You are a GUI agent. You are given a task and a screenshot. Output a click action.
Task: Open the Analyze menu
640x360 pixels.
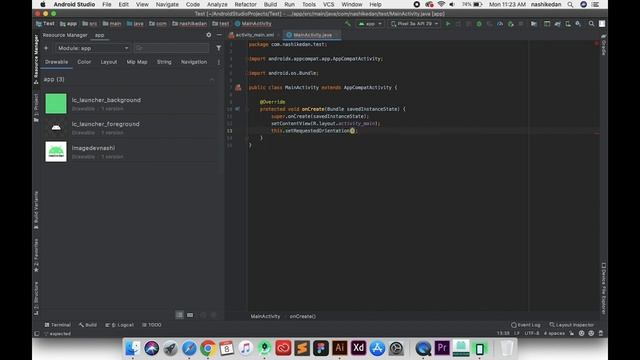click(x=217, y=4)
